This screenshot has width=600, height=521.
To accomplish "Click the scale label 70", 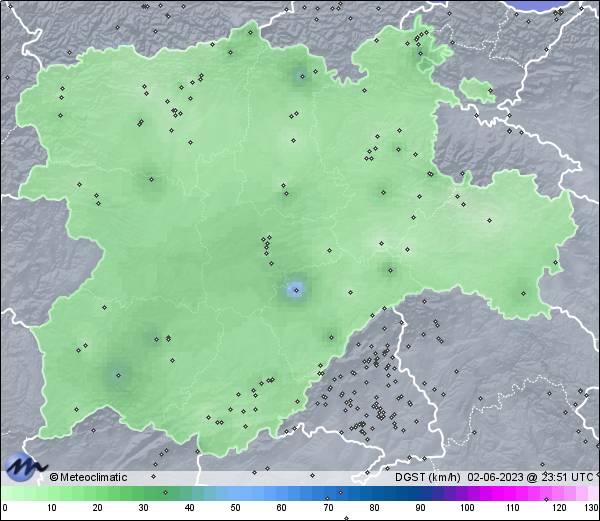I will 328,508.
